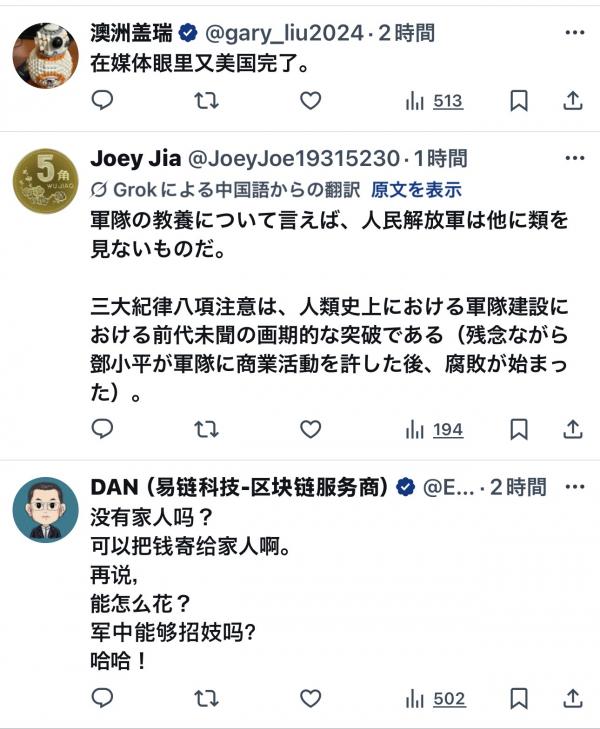Share the 澳洲盖瑞 tweet

tap(572, 100)
